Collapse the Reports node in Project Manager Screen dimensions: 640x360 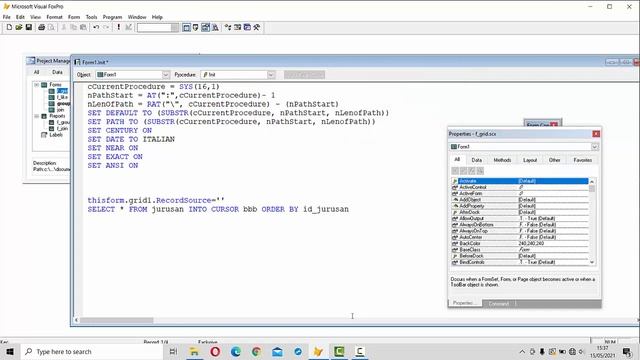coord(37,116)
